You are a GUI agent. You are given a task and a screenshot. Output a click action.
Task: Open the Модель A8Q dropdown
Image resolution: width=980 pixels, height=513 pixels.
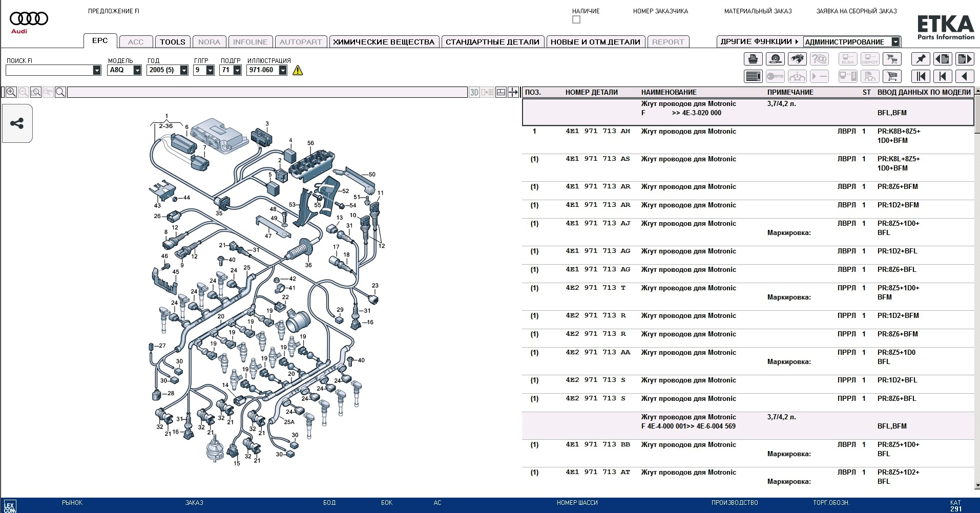click(x=137, y=70)
